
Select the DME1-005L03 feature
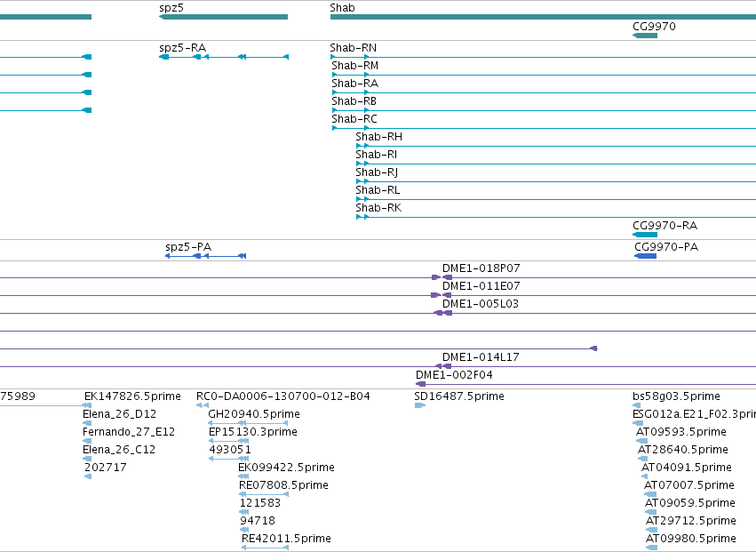coord(481,304)
